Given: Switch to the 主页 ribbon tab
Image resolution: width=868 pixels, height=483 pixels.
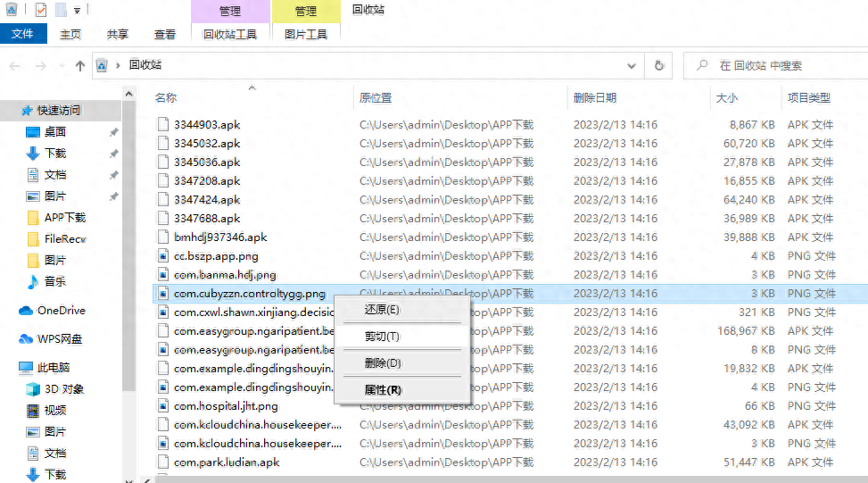Looking at the screenshot, I should 70,34.
